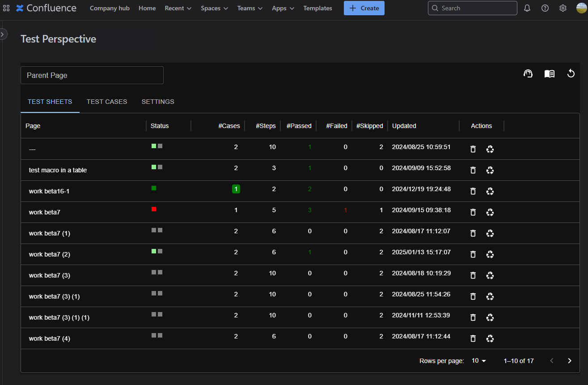Image resolution: width=588 pixels, height=385 pixels.
Task: Open the help question mark icon
Action: (545, 8)
